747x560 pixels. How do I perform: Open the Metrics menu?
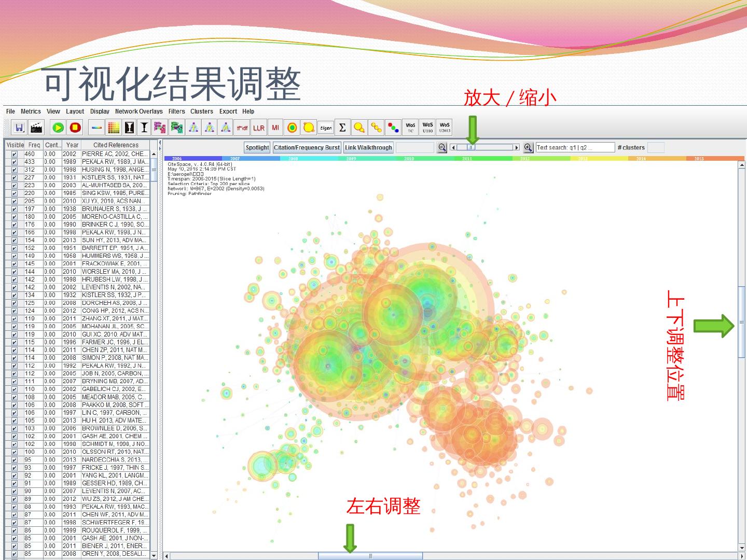pos(31,111)
